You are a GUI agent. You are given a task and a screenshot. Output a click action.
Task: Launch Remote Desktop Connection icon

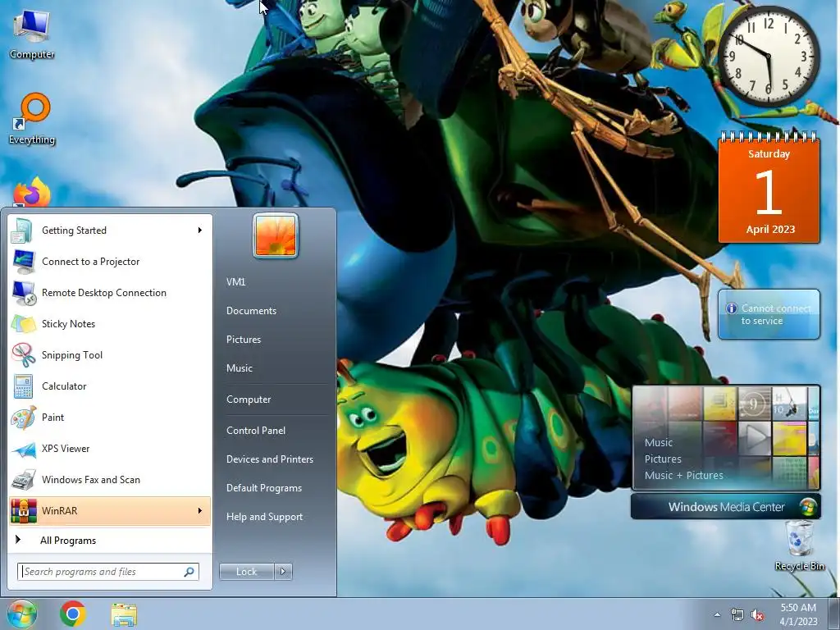click(x=23, y=293)
